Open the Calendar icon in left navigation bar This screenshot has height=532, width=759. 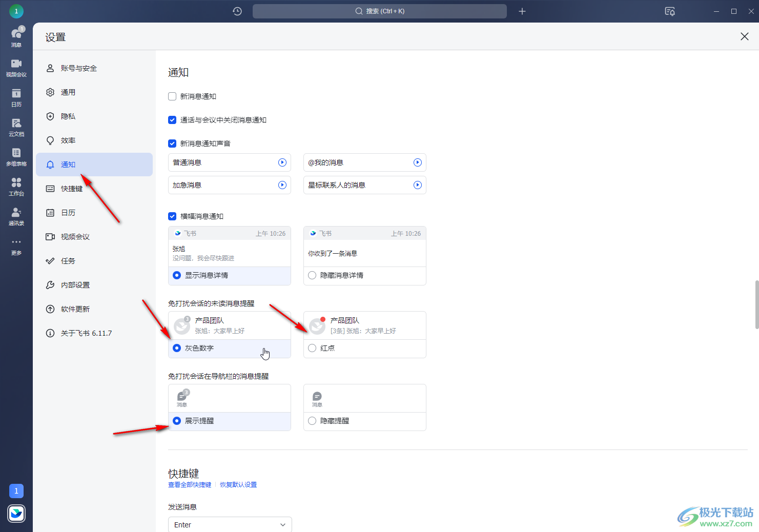[16, 97]
